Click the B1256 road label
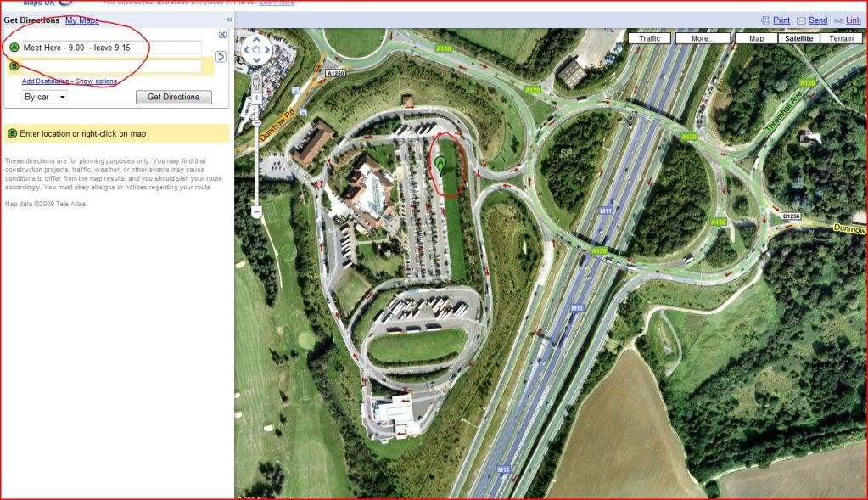868x500 pixels. click(791, 216)
